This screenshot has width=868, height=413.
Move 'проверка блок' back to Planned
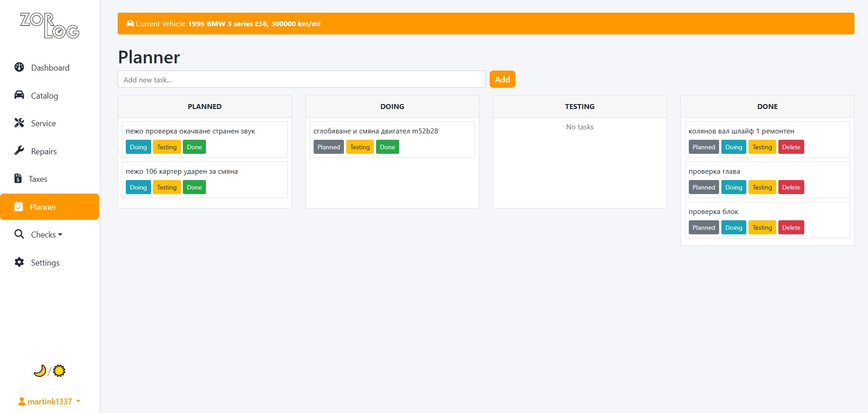click(x=703, y=228)
